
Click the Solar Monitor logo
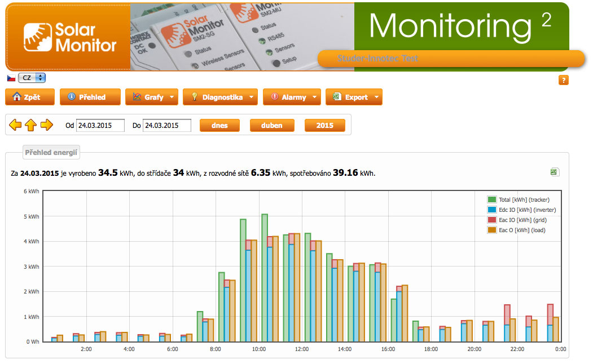point(69,37)
